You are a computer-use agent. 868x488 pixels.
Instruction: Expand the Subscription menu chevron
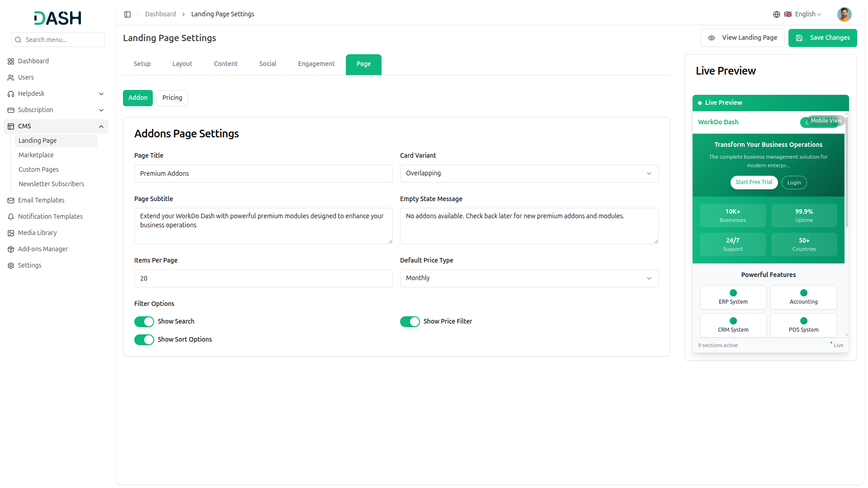(x=101, y=110)
